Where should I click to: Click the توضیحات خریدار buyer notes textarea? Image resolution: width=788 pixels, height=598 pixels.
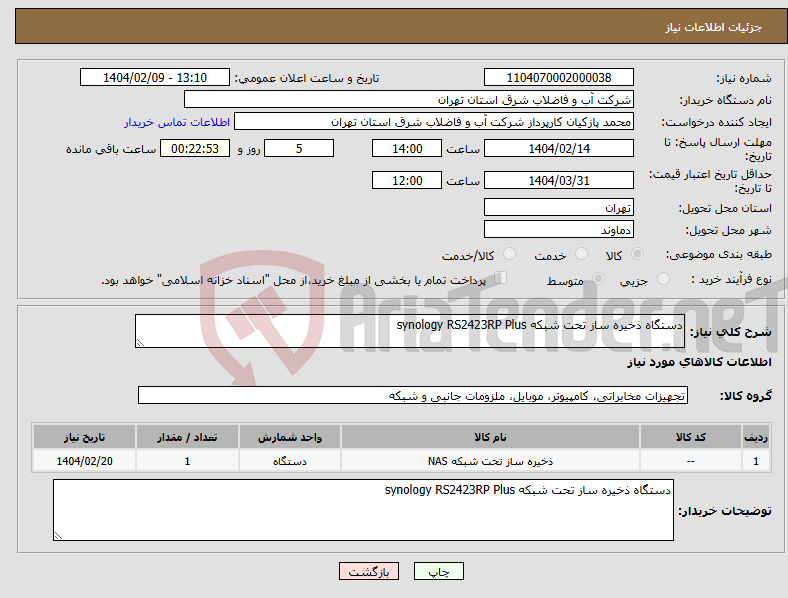(x=363, y=510)
